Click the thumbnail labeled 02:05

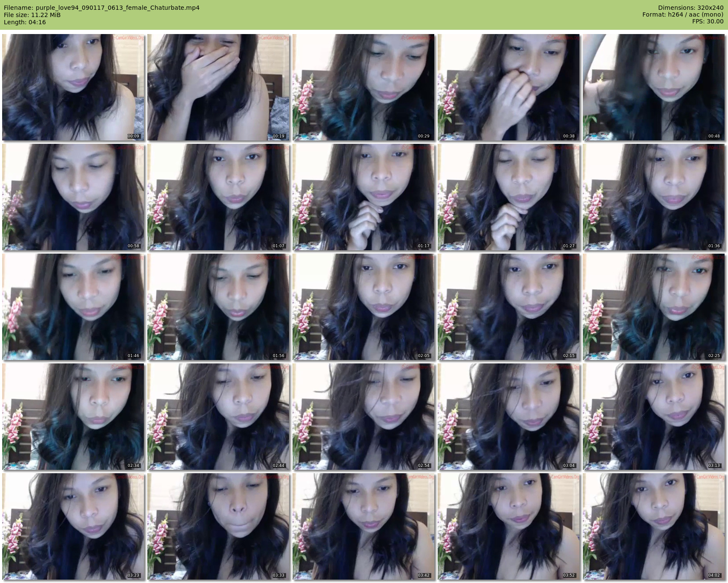click(x=364, y=307)
